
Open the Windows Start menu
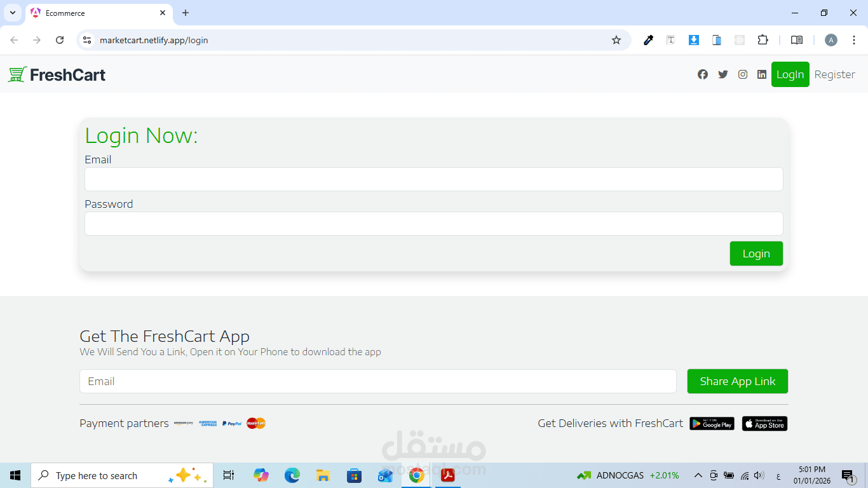[15, 475]
